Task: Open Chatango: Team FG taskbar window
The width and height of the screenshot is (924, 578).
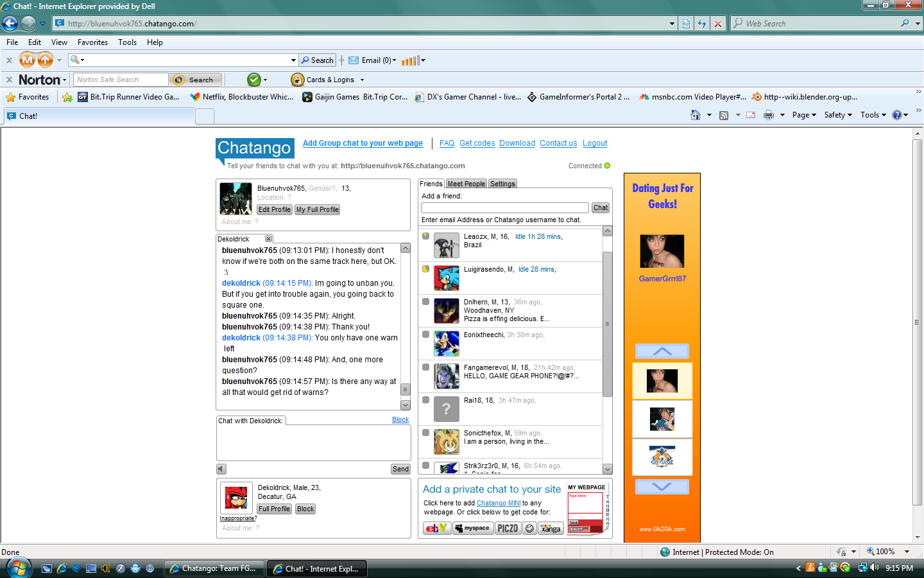Action: pos(214,568)
